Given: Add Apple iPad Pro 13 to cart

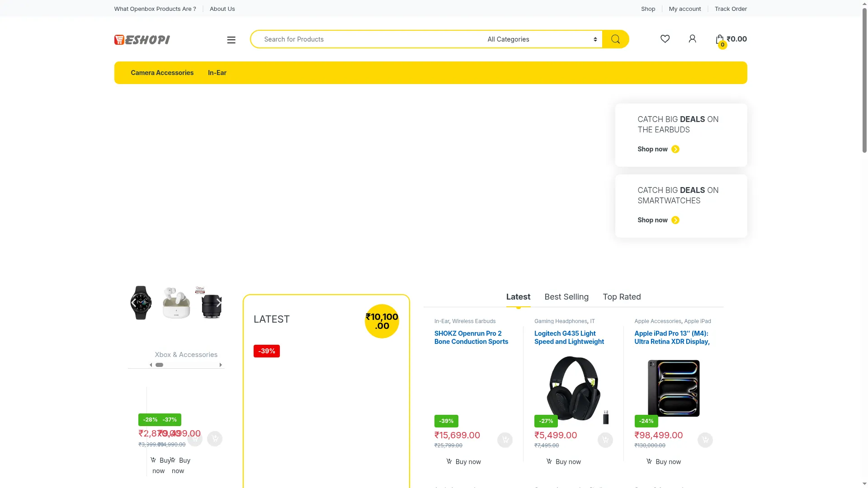Looking at the screenshot, I should [705, 440].
